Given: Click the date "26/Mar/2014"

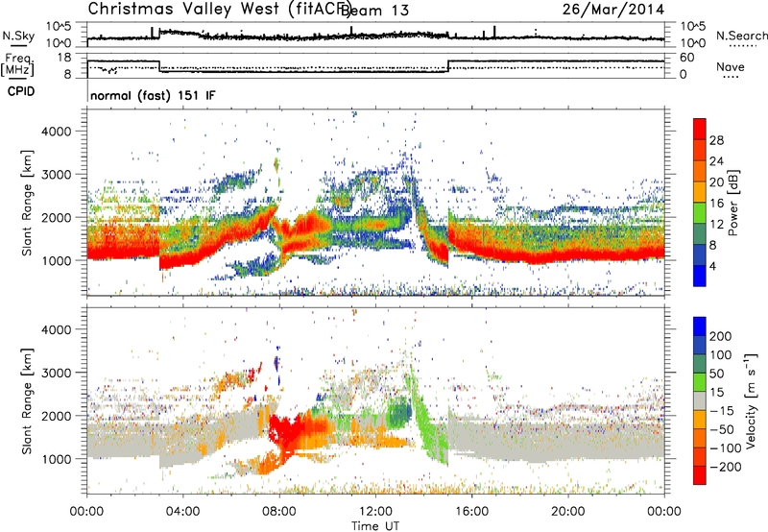Looking at the screenshot, I should tap(613, 10).
